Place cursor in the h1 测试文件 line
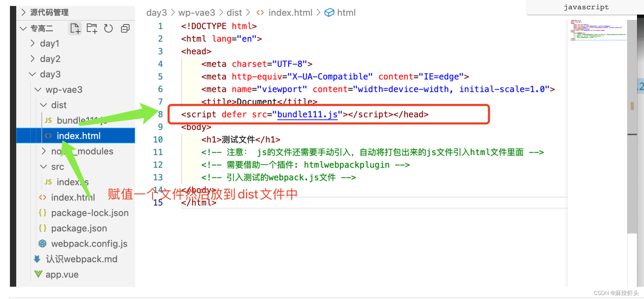Image resolution: width=644 pixels, height=299 pixels. [x=241, y=140]
